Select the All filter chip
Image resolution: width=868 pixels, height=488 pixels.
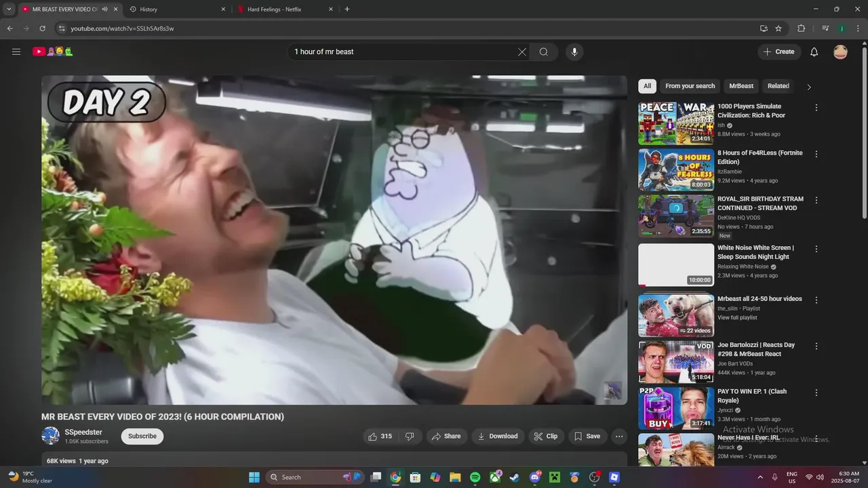click(647, 86)
